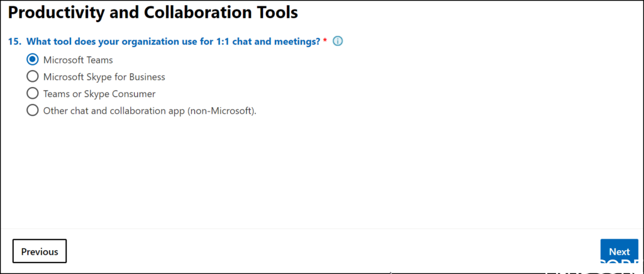This screenshot has height=274, width=644.
Task: Select the Other chat and collaboration app radio
Action: pos(33,111)
